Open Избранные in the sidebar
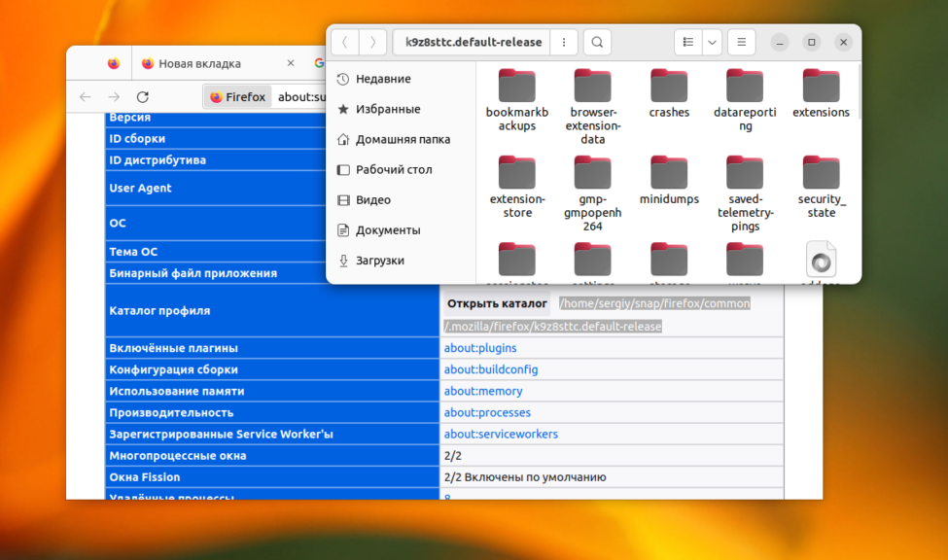Image resolution: width=948 pixels, height=560 pixels. pyautogui.click(x=402, y=109)
